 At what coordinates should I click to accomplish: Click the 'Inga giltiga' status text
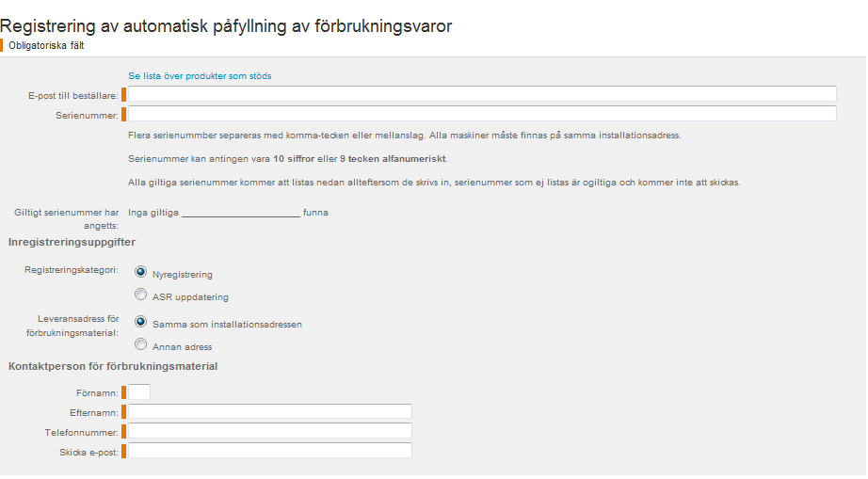[x=153, y=213]
